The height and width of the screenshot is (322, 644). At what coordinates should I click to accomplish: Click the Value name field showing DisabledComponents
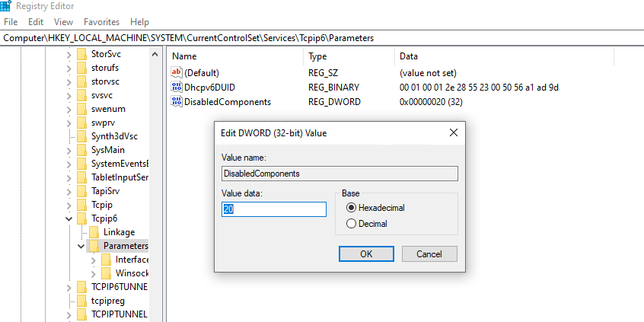click(340, 174)
